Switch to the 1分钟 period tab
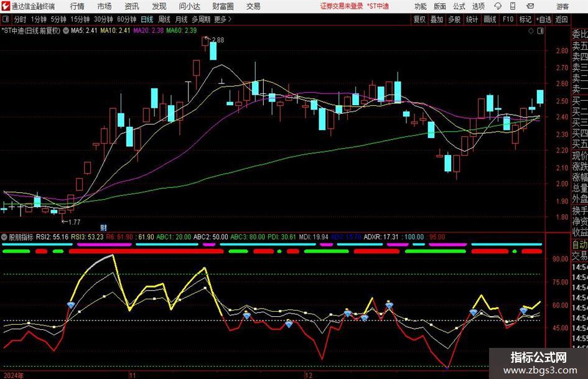The height and width of the screenshot is (379, 588). pyautogui.click(x=38, y=19)
